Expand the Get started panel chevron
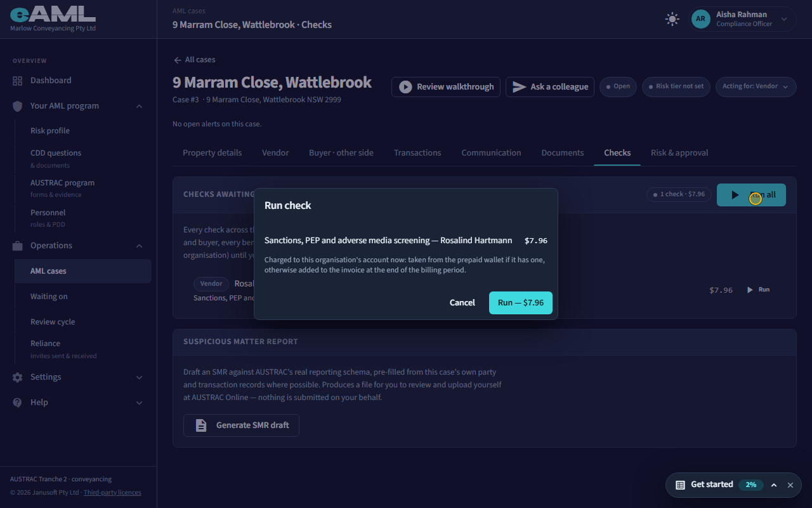This screenshot has height=508, width=812. point(774,485)
